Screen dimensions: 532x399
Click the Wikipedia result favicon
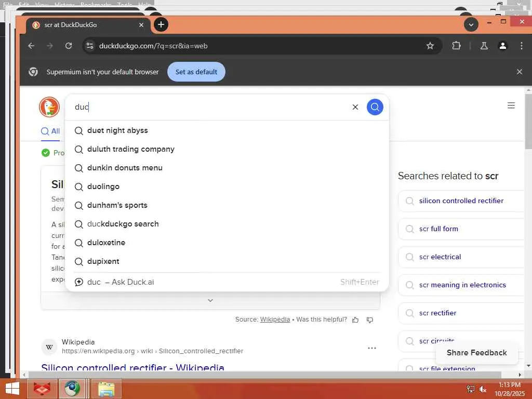(49, 347)
